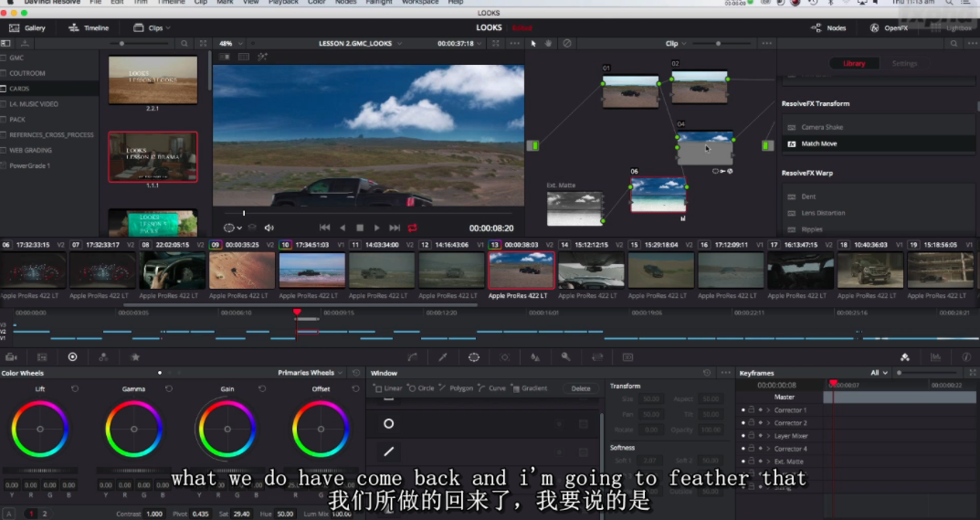Select the Camera Shake effect
The height and width of the screenshot is (520, 980).
point(822,127)
